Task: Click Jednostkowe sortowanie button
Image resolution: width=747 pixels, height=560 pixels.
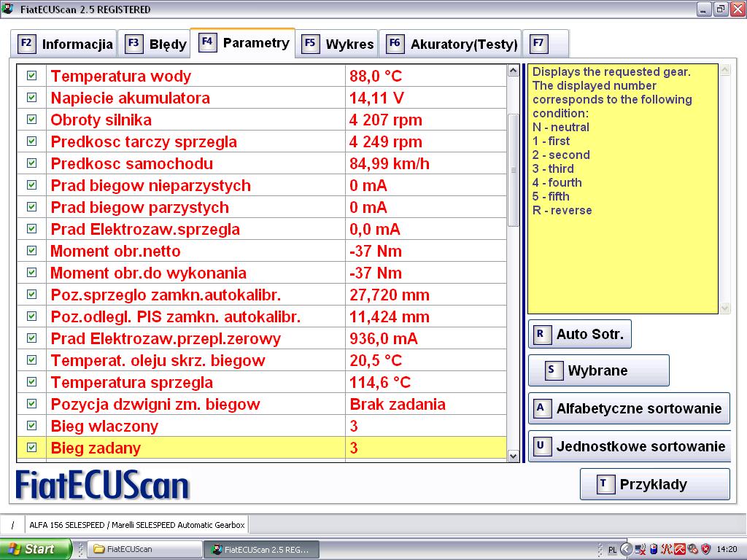Action: (630, 446)
